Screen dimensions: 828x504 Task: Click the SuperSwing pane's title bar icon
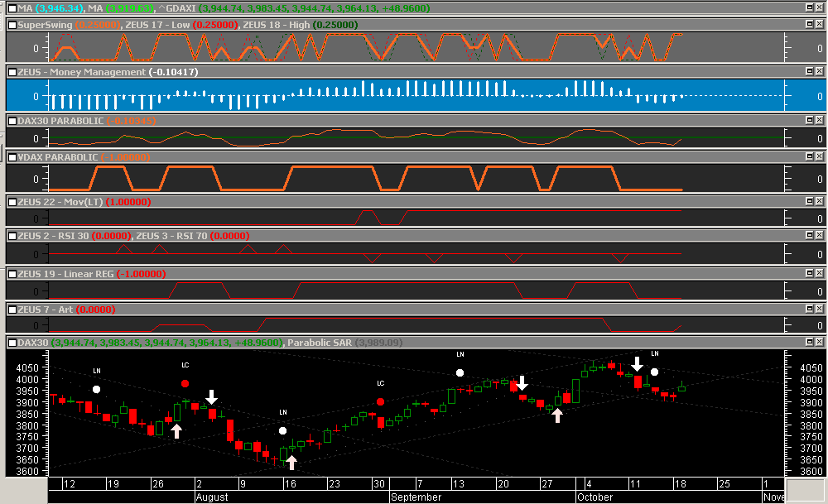pos(12,25)
